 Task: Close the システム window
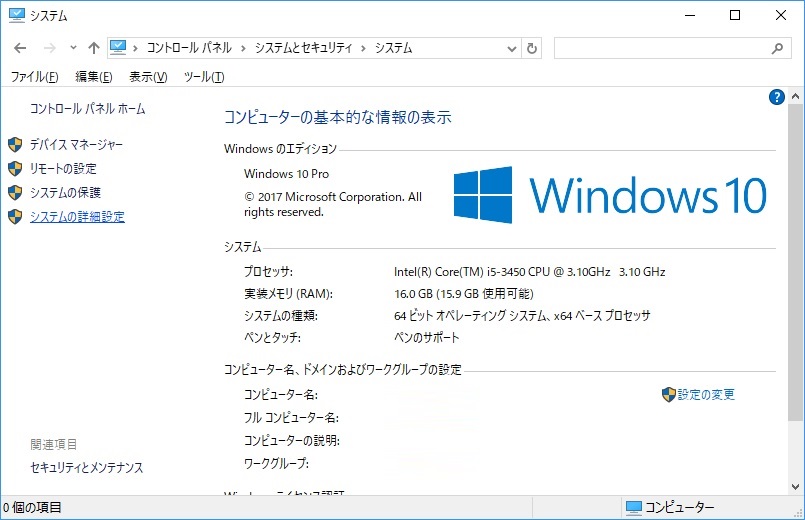(780, 15)
